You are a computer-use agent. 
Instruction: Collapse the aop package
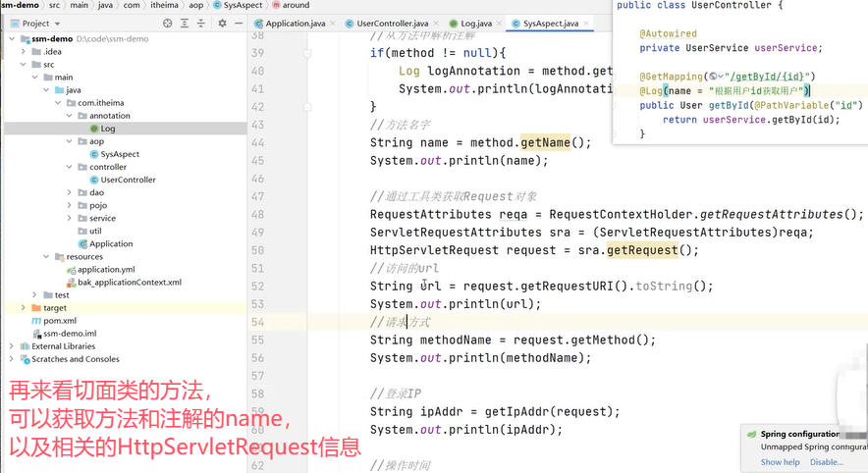click(x=69, y=141)
